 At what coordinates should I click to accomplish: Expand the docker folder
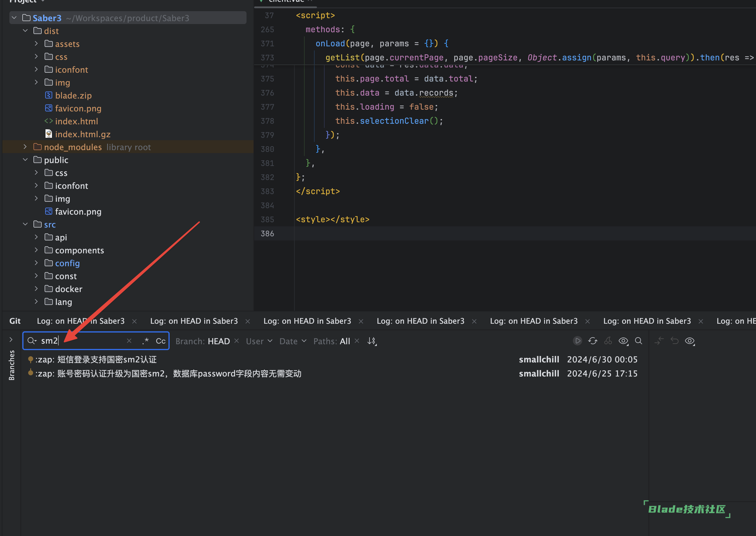36,289
